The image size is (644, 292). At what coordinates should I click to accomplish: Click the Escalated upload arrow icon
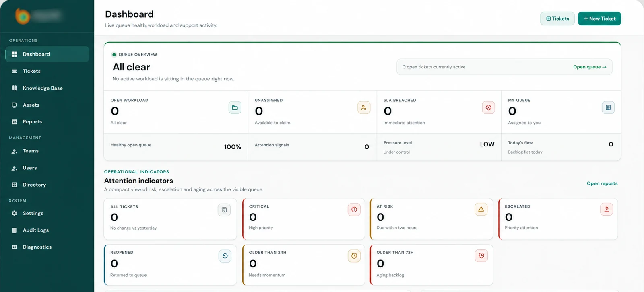(x=607, y=209)
